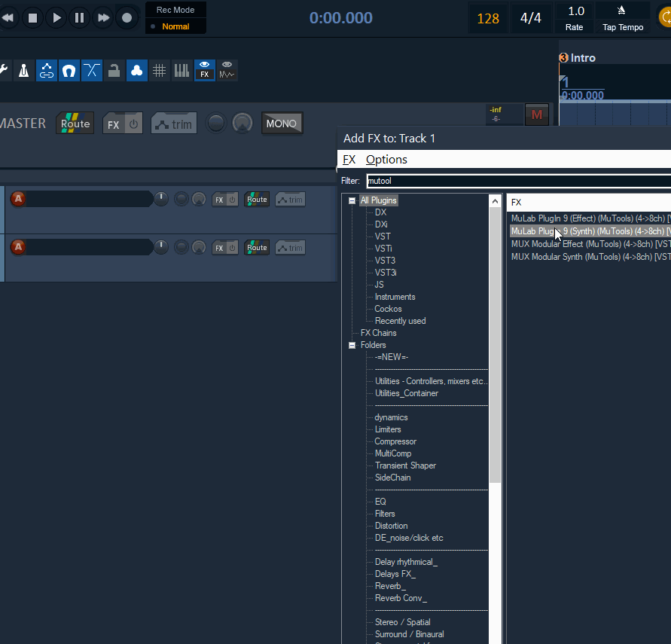The image size is (671, 644).
Task: Select the Compressor folder
Action: click(x=395, y=441)
